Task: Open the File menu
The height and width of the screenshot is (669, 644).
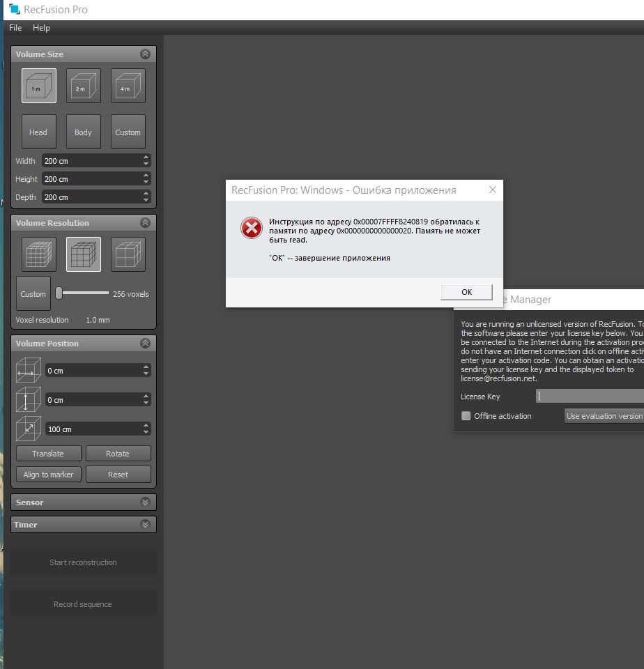Action: click(x=15, y=28)
